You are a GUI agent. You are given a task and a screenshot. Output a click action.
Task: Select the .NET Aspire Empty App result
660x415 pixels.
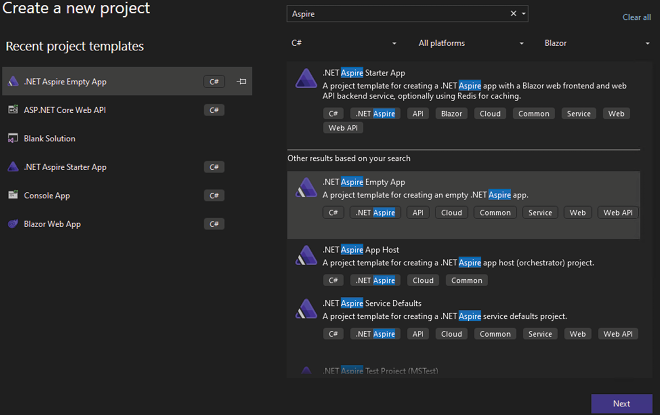(463, 205)
